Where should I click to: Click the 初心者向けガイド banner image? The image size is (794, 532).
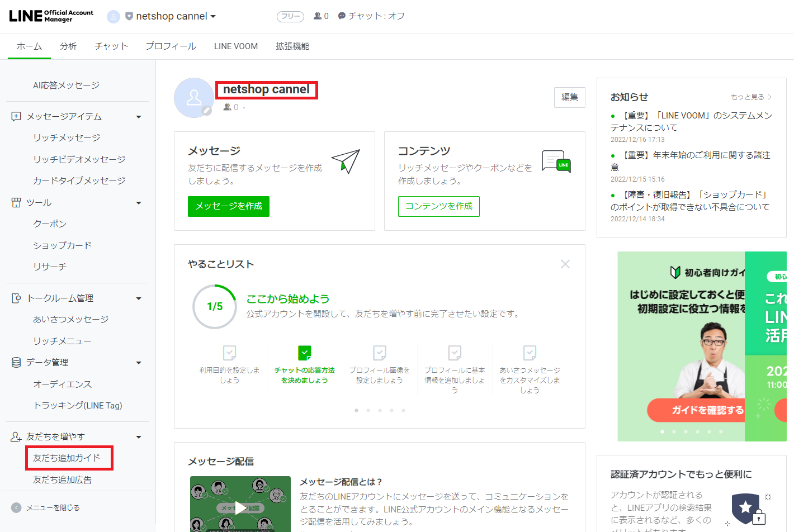681,346
